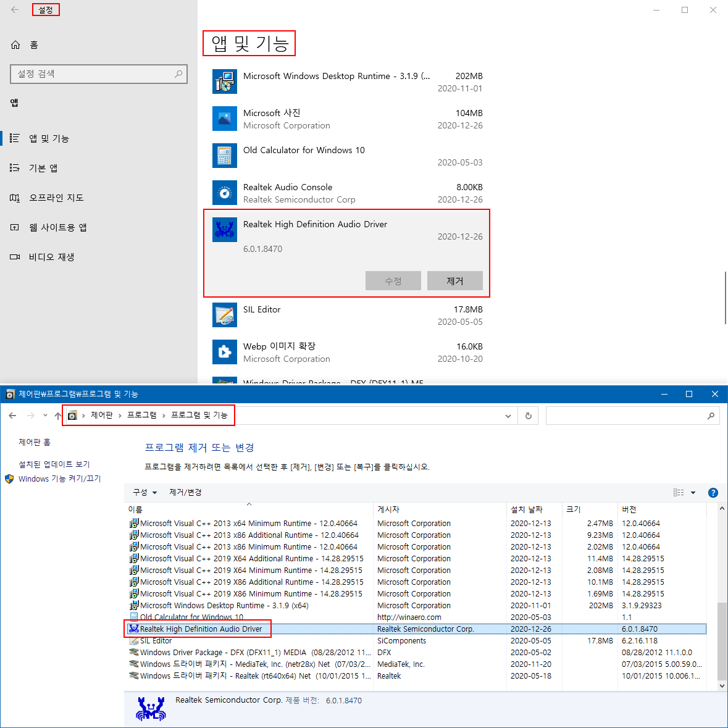The width and height of the screenshot is (728, 728).
Task: Open the view options dropdown arrow
Action: pyautogui.click(x=693, y=493)
